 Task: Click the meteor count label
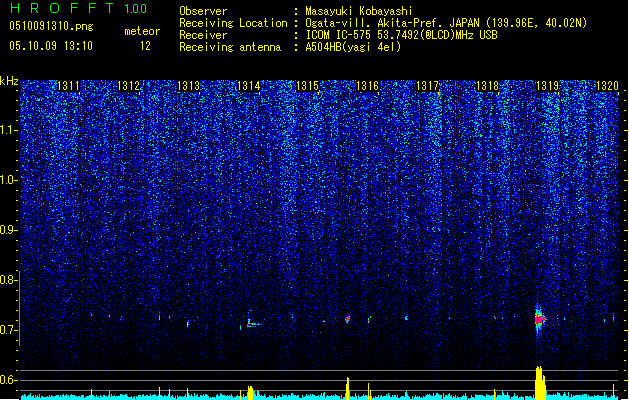tap(142, 31)
